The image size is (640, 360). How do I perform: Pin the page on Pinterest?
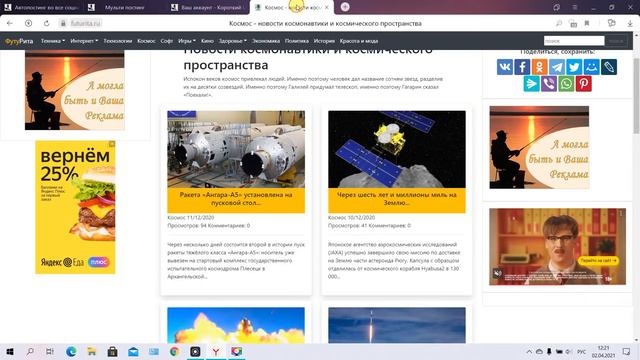(584, 84)
